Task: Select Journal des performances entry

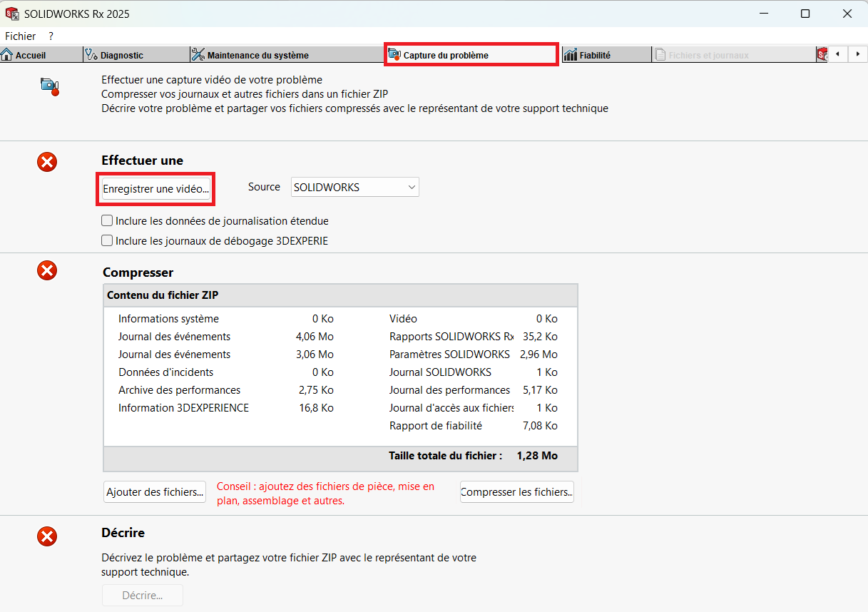Action: click(x=474, y=390)
